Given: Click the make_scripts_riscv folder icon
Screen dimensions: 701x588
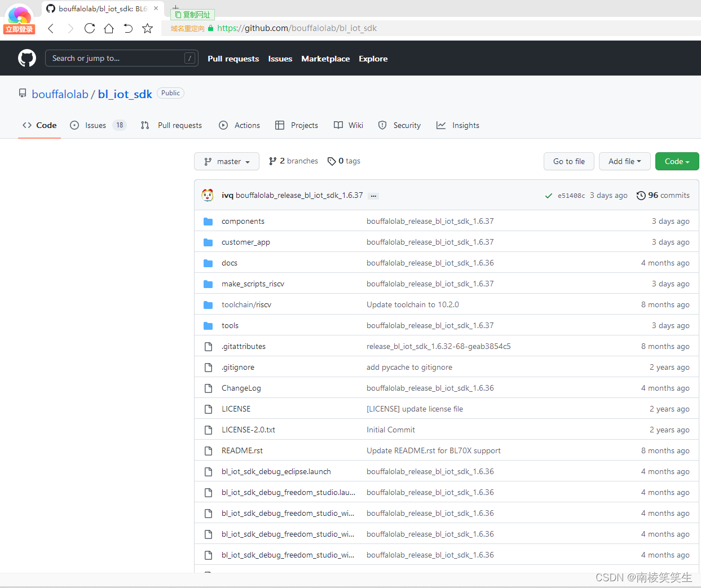Looking at the screenshot, I should pos(208,284).
